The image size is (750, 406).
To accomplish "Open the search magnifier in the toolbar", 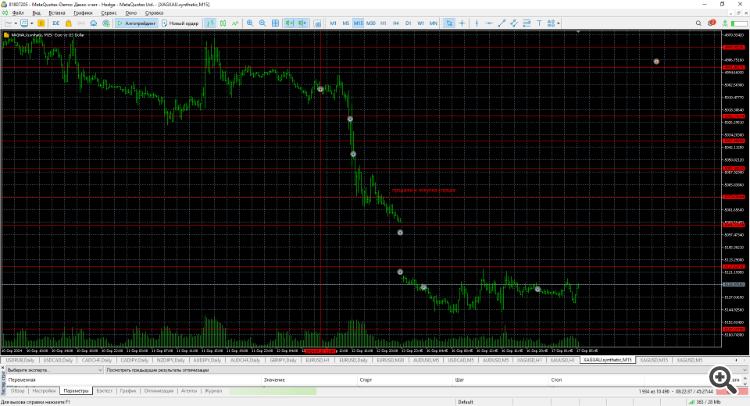I will (698, 23).
